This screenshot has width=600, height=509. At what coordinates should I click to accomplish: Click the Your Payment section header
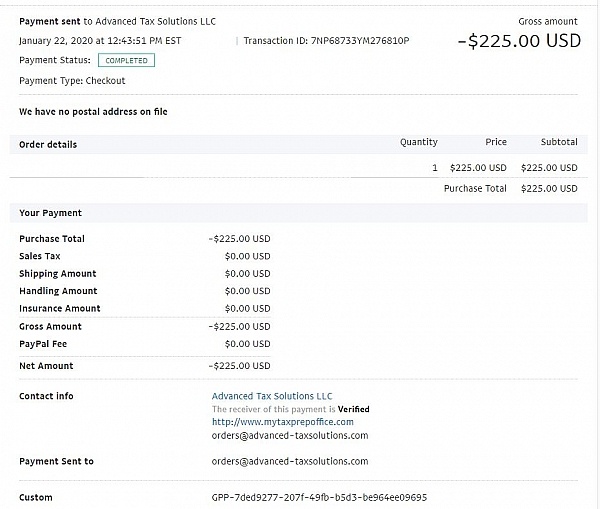tap(50, 213)
